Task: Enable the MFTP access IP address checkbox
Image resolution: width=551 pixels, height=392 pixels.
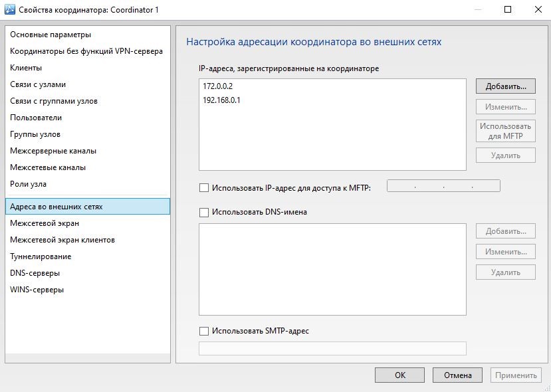Action: click(x=204, y=187)
